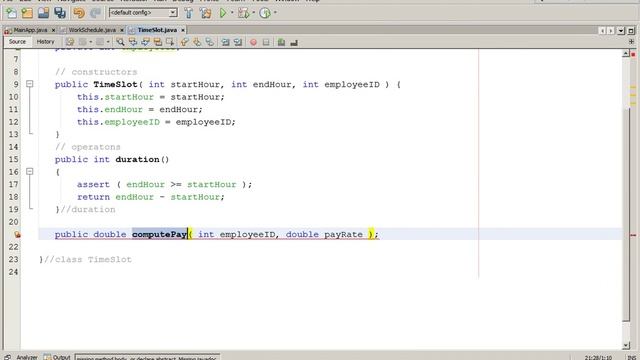Viewport: 640px width, 360px height.
Task: Click the computePay method name
Action: (160, 234)
